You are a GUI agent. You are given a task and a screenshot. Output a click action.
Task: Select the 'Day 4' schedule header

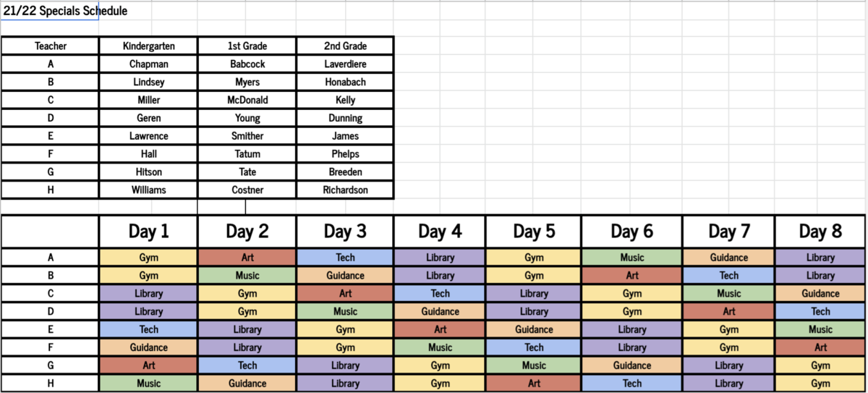[x=440, y=232]
